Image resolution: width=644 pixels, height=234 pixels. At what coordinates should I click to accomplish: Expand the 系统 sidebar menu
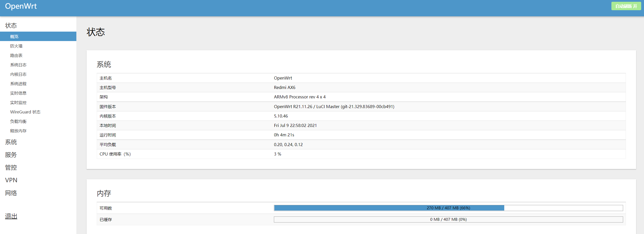pos(11,142)
